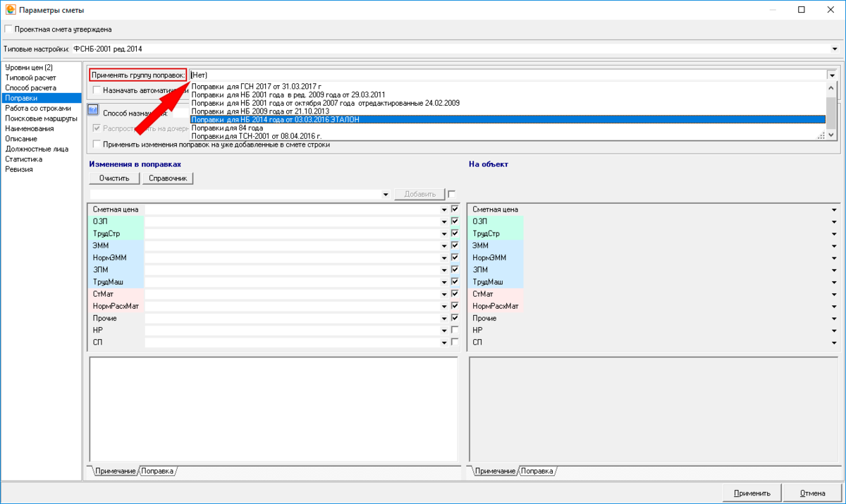Select Поправки для ГСН 2017 option
Viewport: 846px width, 504px height.
pyautogui.click(x=508, y=87)
